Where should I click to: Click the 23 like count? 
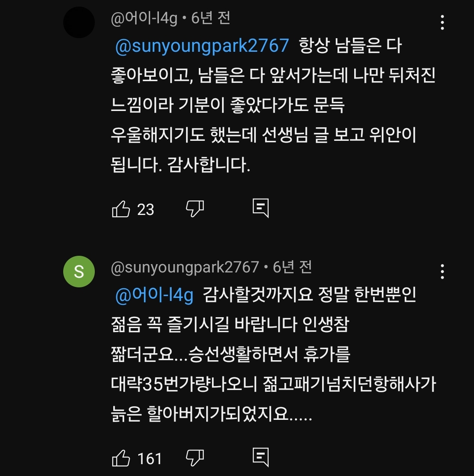146,209
